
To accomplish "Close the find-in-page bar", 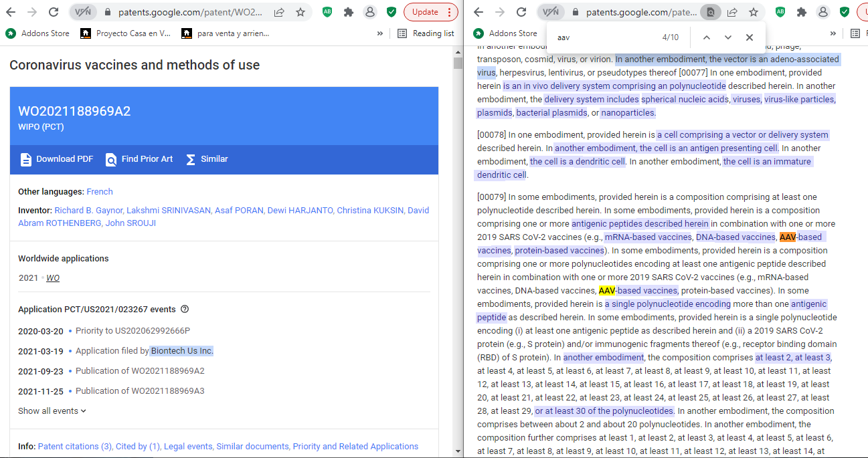I will pos(750,37).
